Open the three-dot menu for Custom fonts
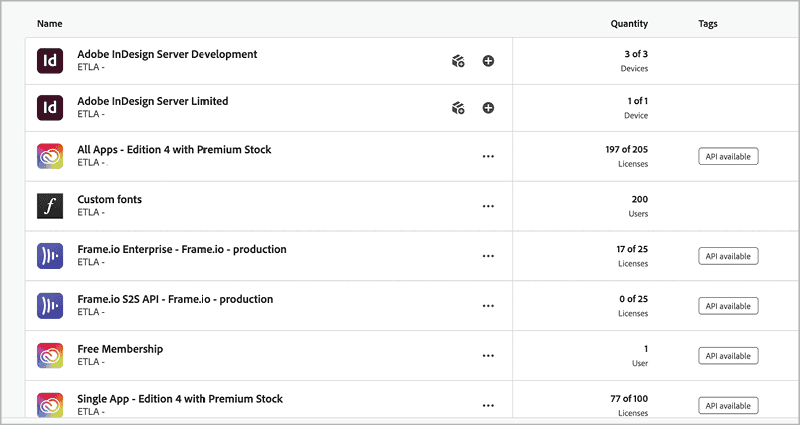The width and height of the screenshot is (800, 425). [488, 206]
